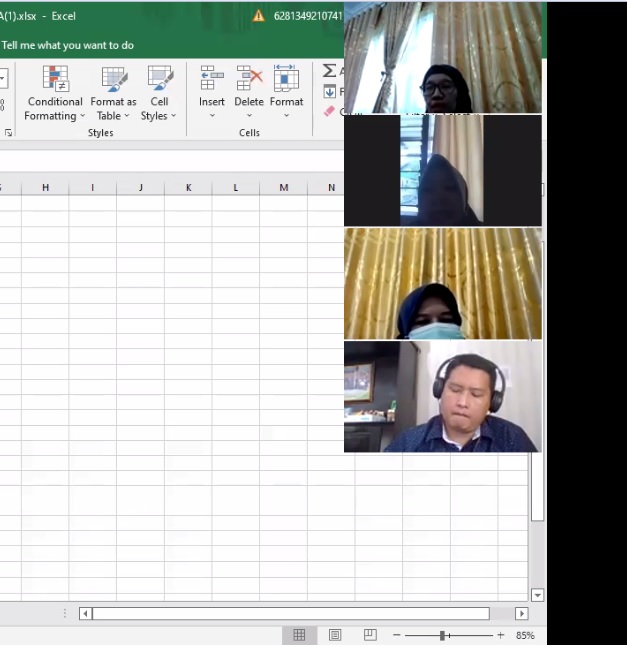Click the Delete cells icon
Viewport: 627px width, 645px height.
(249, 79)
